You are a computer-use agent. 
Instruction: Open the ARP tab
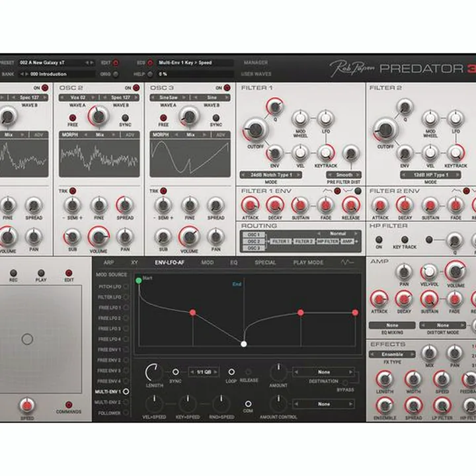tap(108, 262)
